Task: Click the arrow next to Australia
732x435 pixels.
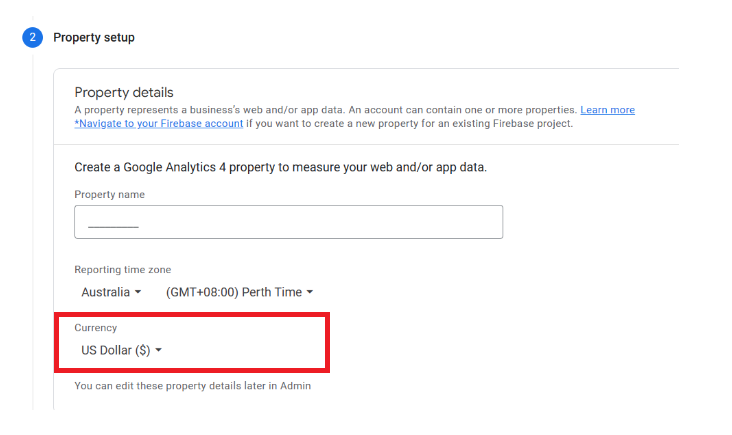Action: click(138, 292)
